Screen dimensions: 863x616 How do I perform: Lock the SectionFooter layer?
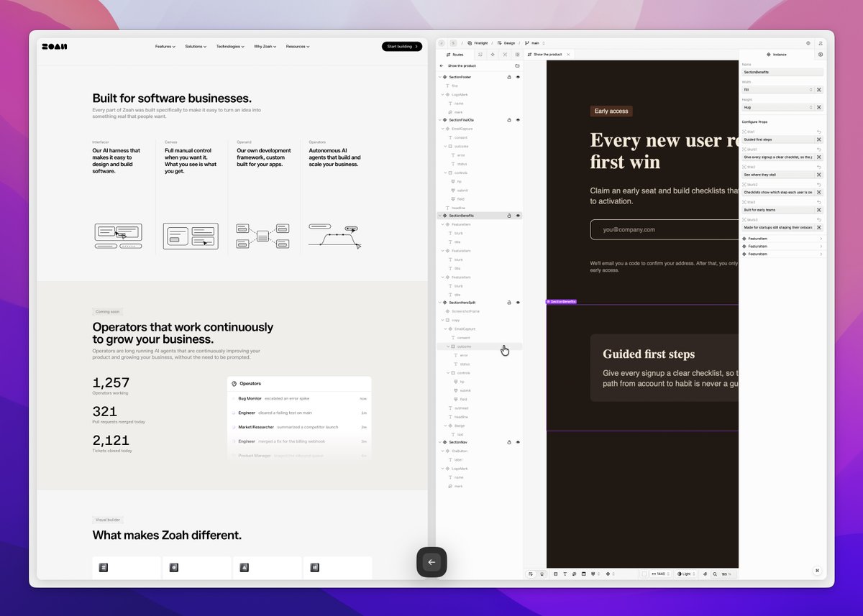[509, 77]
